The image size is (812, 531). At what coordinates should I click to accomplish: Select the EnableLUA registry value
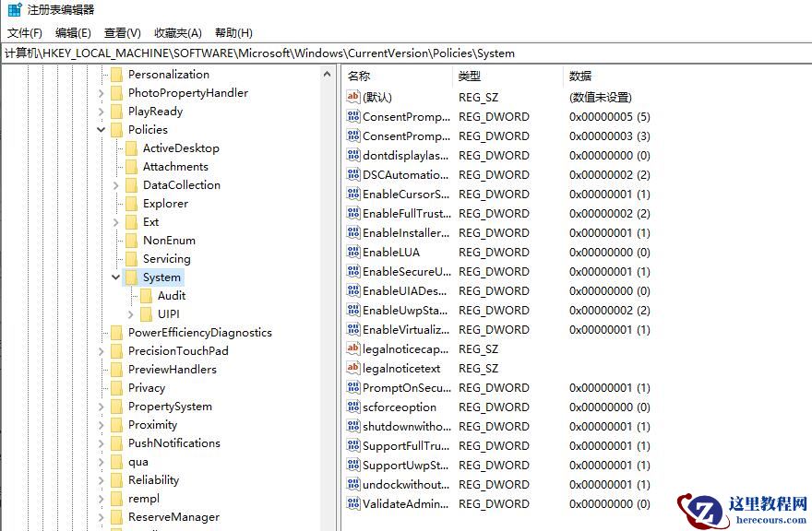click(x=390, y=252)
